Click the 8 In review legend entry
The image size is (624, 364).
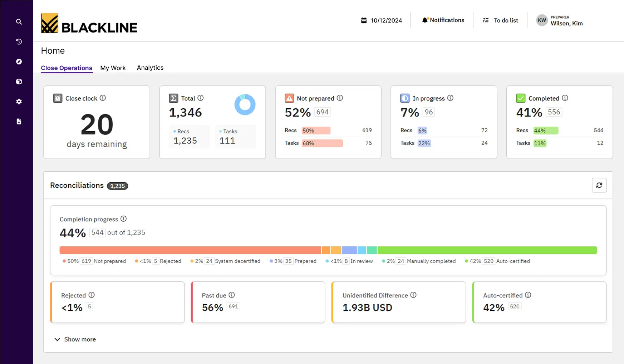[349, 261]
